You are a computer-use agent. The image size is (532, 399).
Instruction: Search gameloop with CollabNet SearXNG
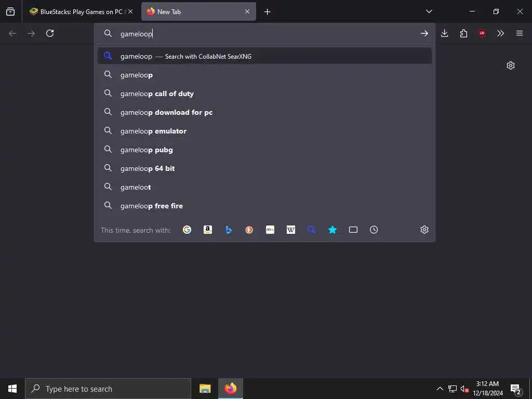coord(264,56)
